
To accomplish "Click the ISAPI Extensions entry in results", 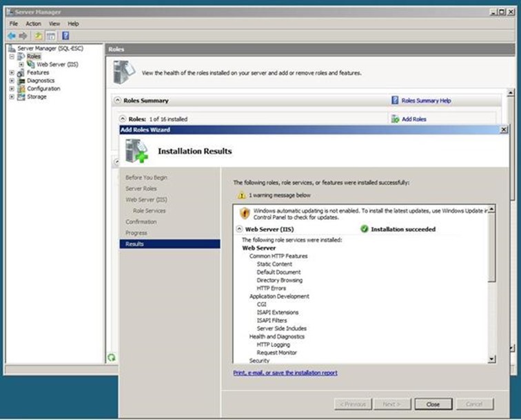I will pos(278,313).
